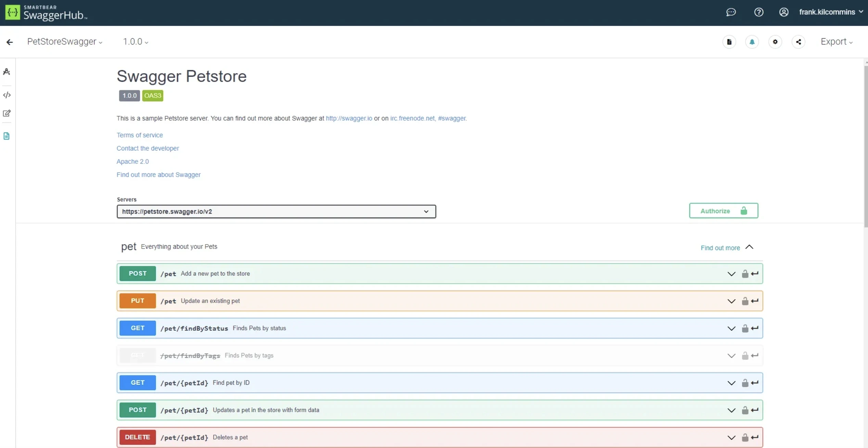Share the API using the share icon

(799, 41)
